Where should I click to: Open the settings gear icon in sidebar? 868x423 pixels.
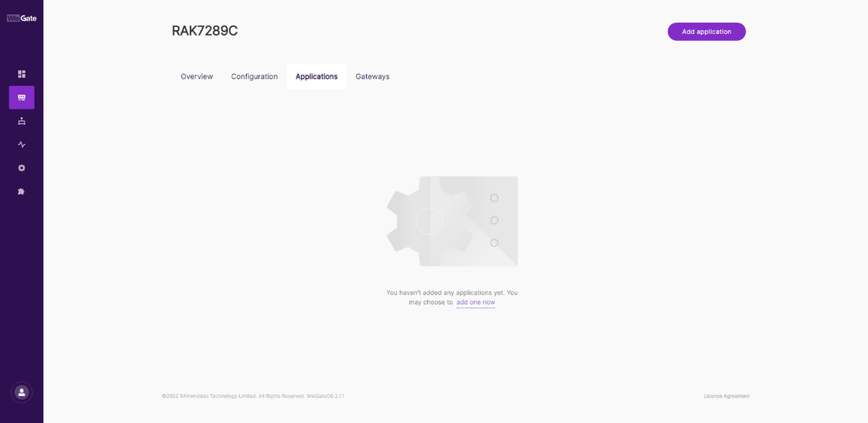click(x=22, y=168)
